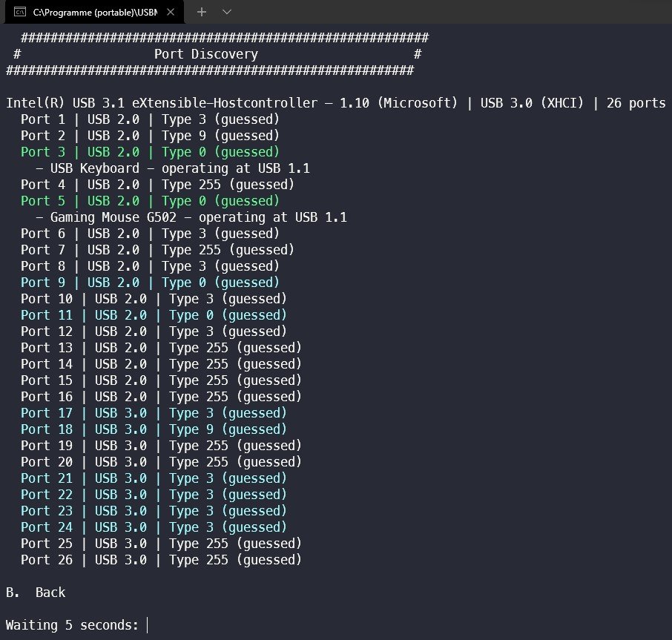This screenshot has height=640, width=672.
Task: Click the input prompt after 'Waiting 5 seconds:'
Action: click(148, 625)
